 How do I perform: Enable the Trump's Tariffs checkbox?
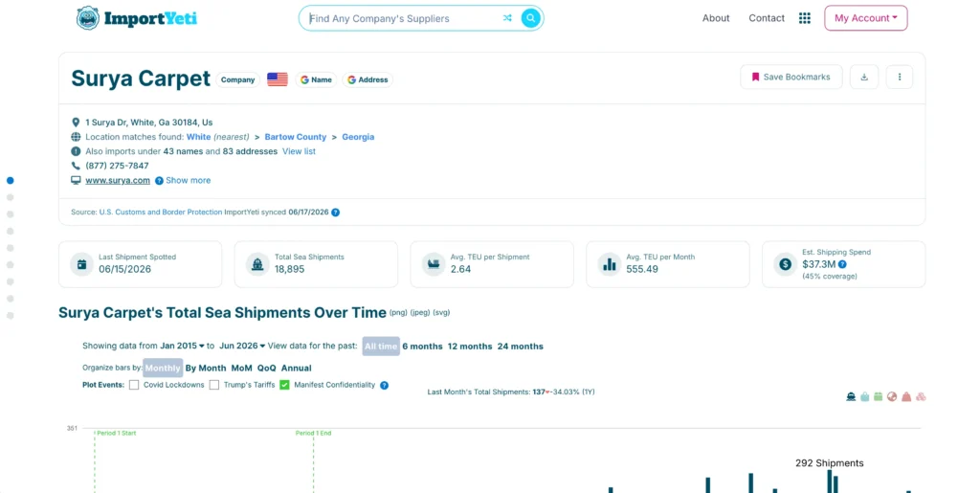[214, 385]
